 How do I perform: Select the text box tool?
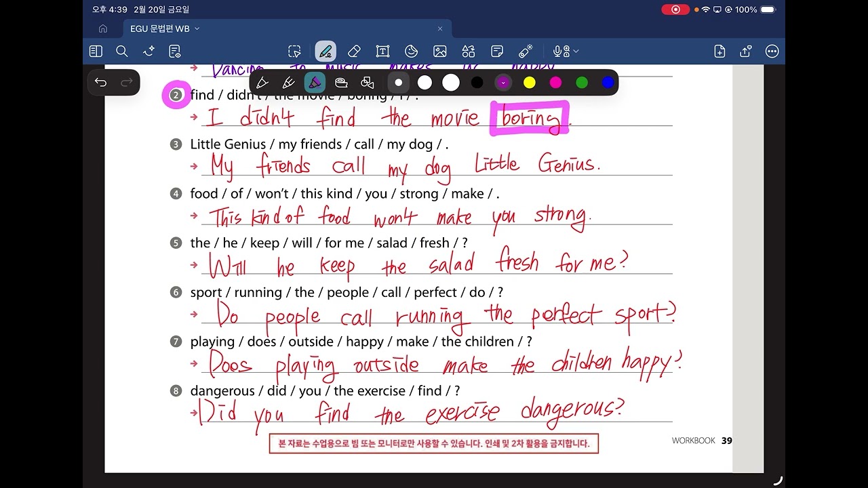pyautogui.click(x=382, y=52)
